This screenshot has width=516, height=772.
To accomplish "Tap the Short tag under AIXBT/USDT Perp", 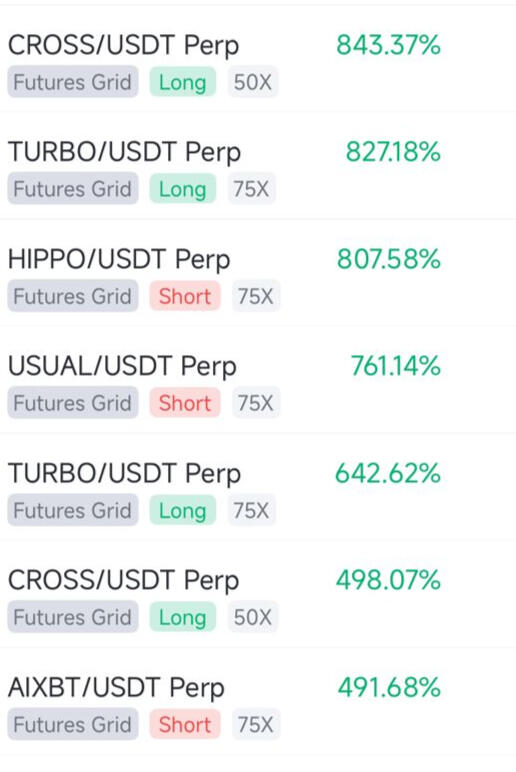I will 185,725.
